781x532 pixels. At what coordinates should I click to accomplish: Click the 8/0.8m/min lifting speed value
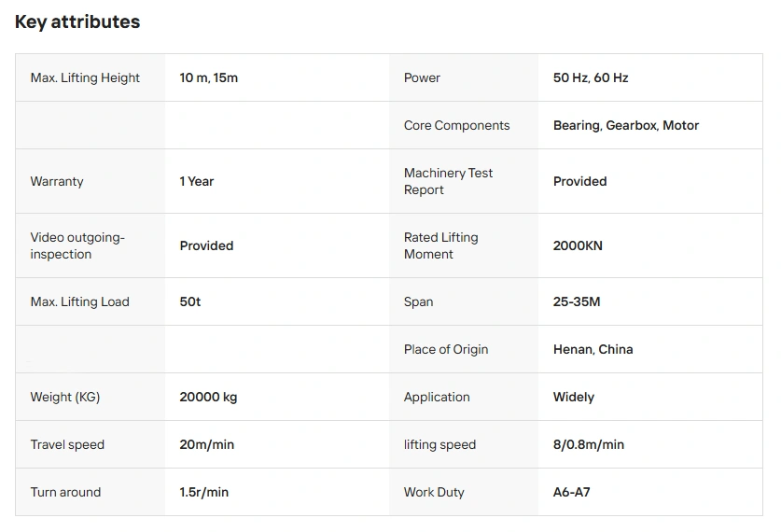pos(589,444)
